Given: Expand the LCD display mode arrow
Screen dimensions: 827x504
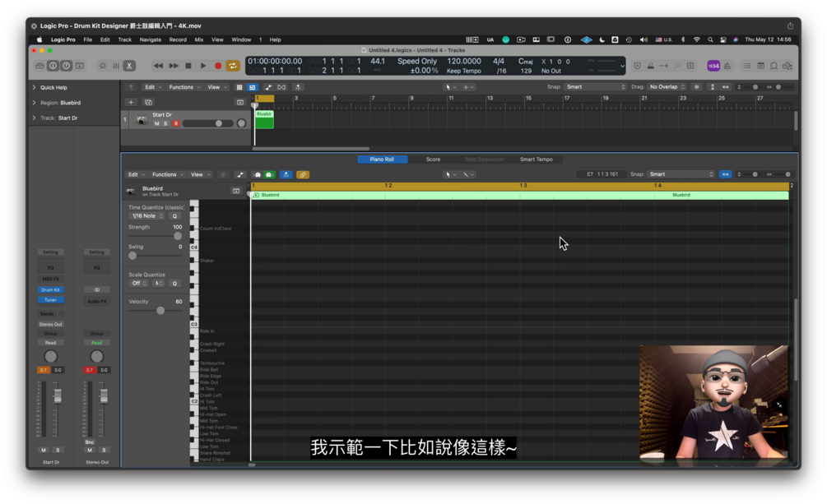Looking at the screenshot, I should tap(622, 67).
